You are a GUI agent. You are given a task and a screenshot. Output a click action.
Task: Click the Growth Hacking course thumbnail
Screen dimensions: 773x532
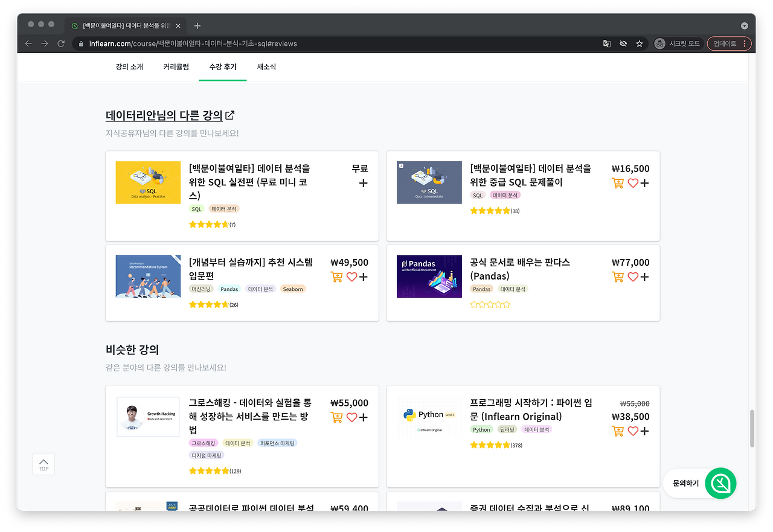point(148,417)
